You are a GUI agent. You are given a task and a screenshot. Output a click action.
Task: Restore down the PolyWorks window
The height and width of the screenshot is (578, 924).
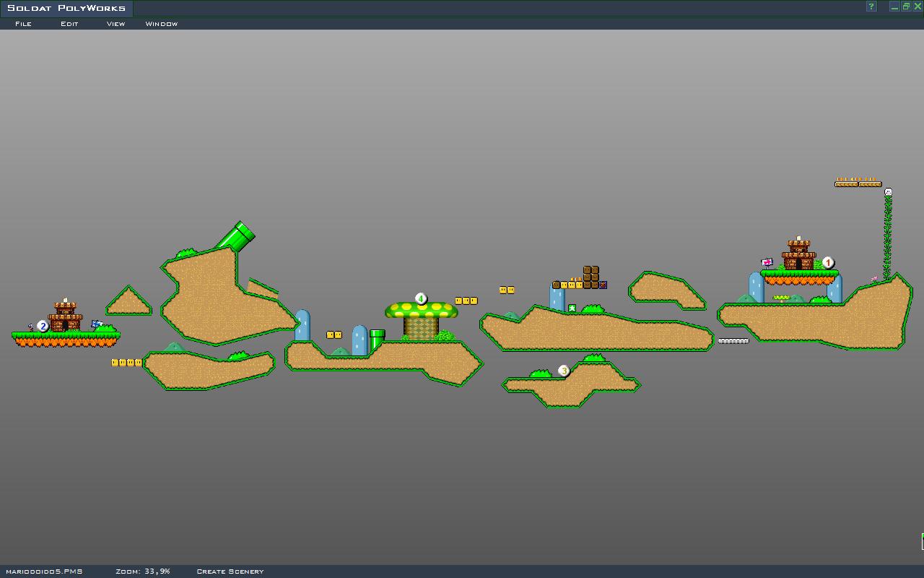pos(906,7)
